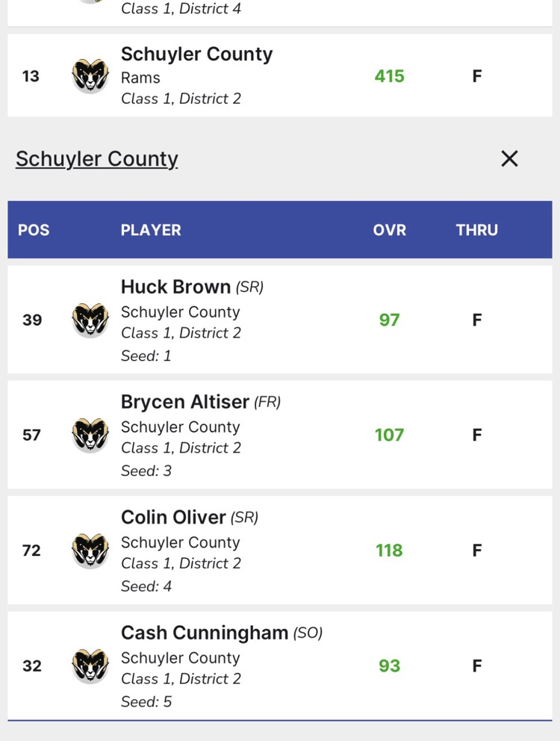Select player name Cash Cunningham
The image size is (560, 741).
[x=205, y=633]
